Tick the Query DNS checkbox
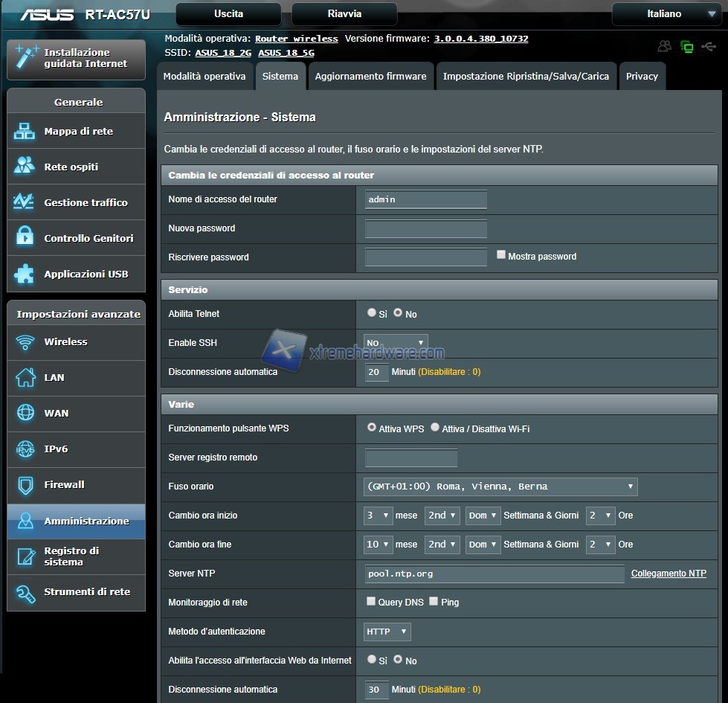The image size is (728, 703). tap(371, 601)
